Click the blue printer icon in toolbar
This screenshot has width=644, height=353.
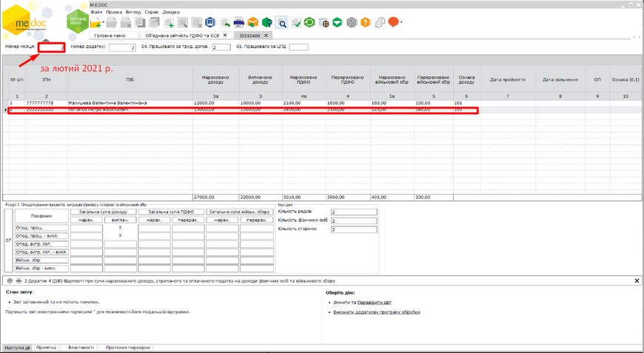[238, 23]
